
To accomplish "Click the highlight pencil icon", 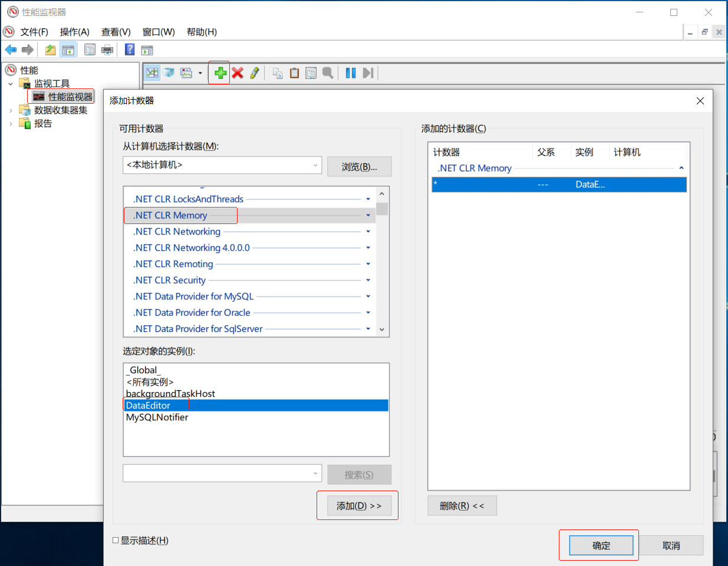I will coord(255,73).
